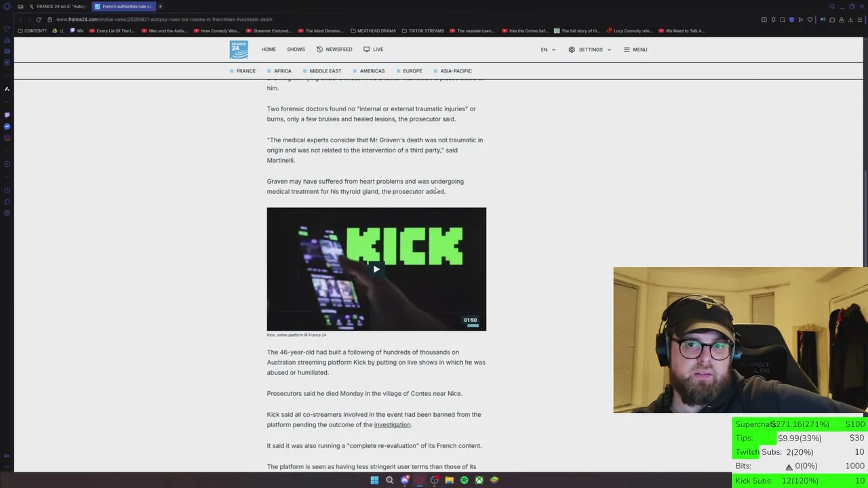Go to the MIDDLE EAST section
The width and height of the screenshot is (868, 488).
click(x=322, y=71)
